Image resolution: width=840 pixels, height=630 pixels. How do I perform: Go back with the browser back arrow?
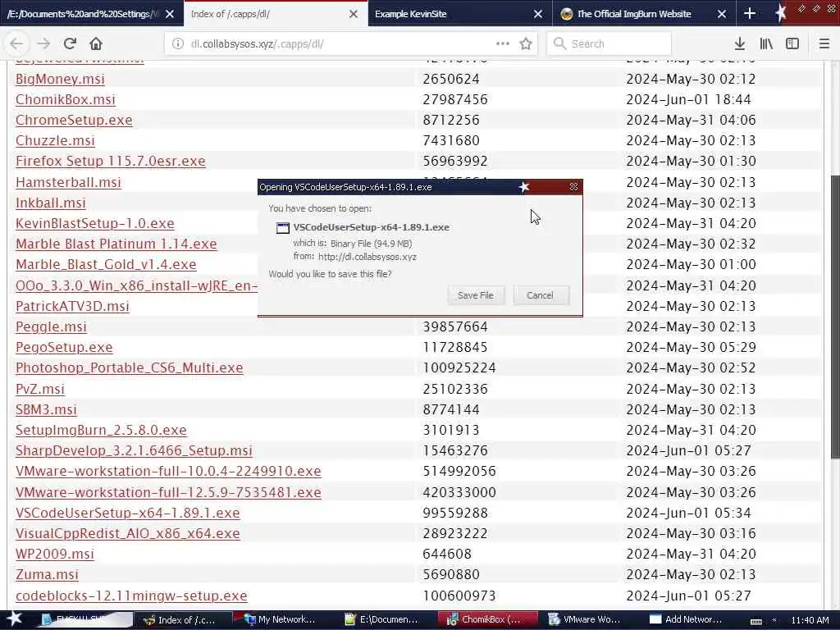pyautogui.click(x=16, y=43)
